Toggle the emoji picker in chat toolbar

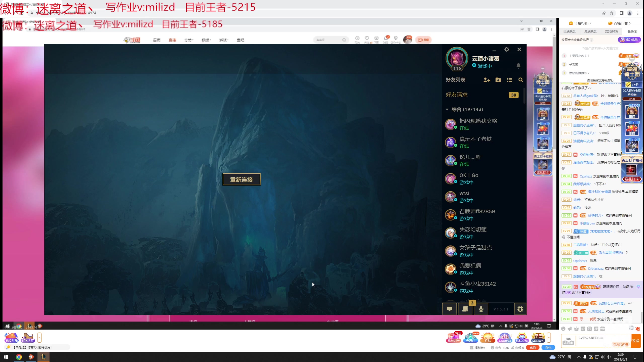563,329
